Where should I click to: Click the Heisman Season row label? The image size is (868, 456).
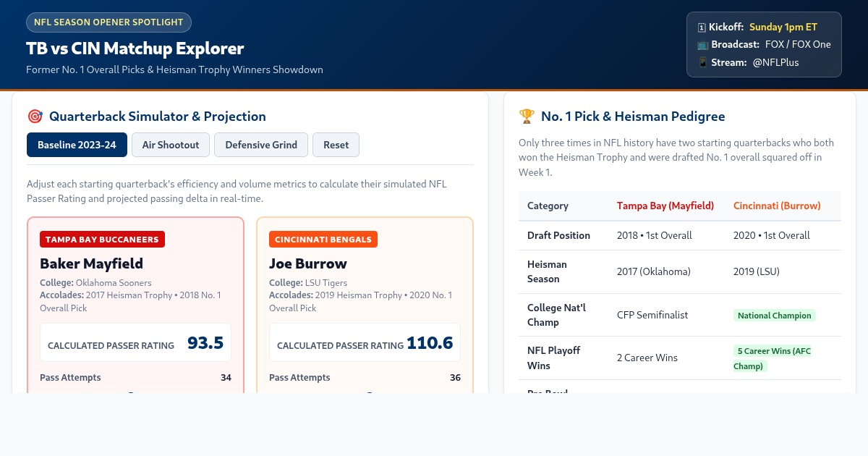pos(548,271)
